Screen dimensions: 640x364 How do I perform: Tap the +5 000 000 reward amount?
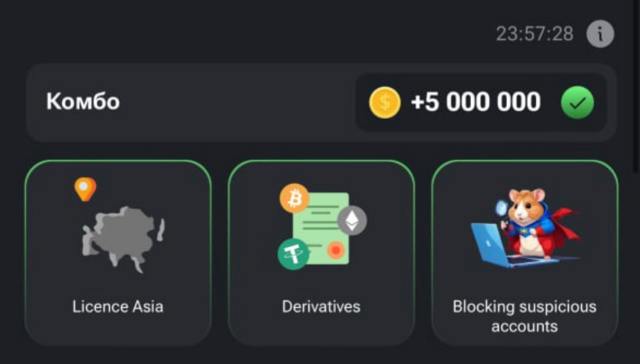click(x=476, y=102)
